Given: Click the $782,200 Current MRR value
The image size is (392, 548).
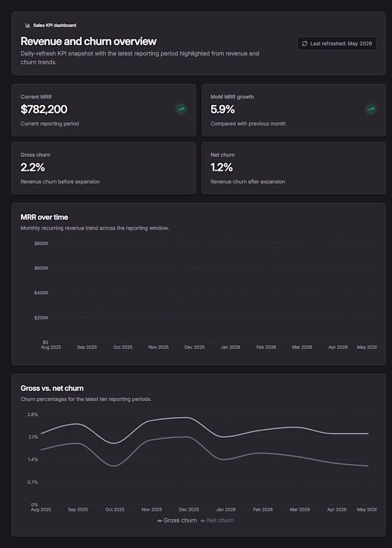Looking at the screenshot, I should click(x=44, y=109).
